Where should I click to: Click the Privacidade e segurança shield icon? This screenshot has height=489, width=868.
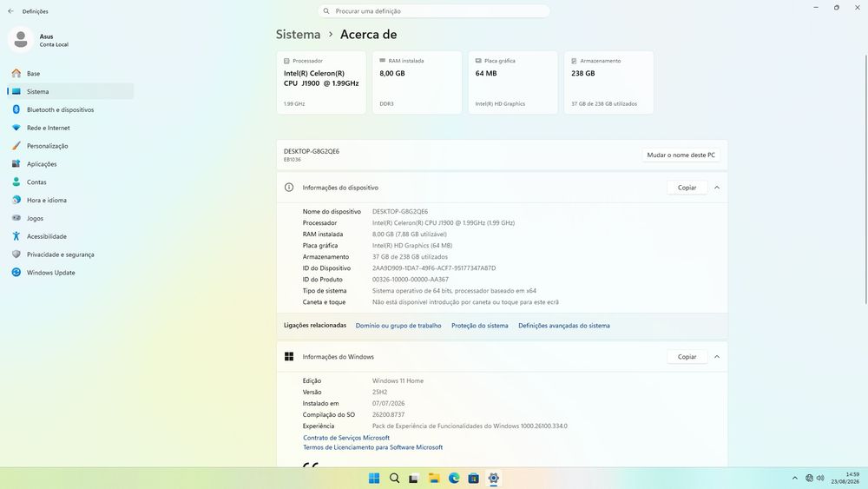16,254
